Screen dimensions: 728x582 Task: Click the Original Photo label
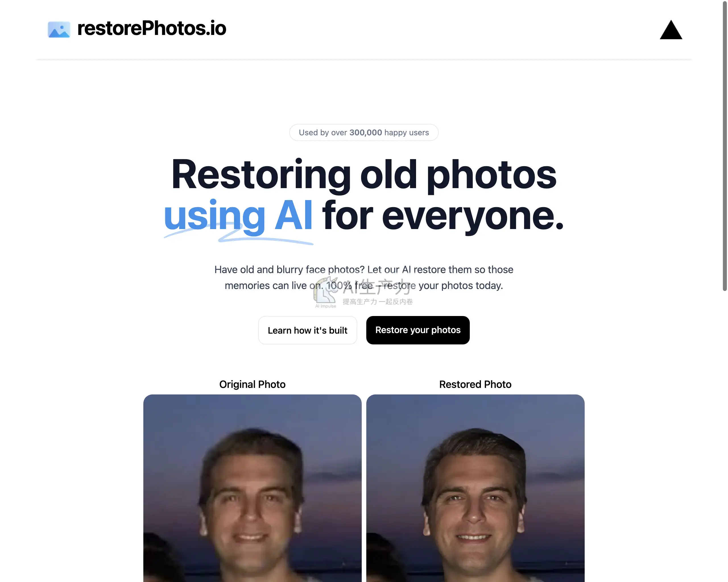coord(252,384)
